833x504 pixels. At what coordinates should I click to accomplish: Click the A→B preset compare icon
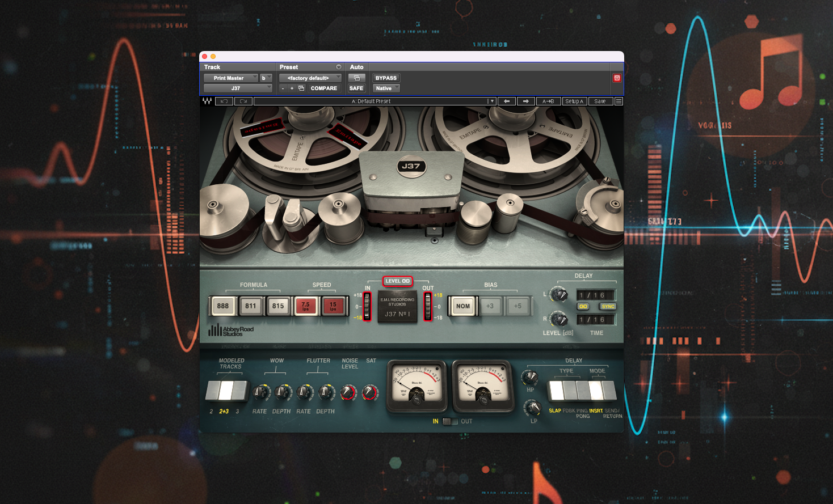pos(548,101)
